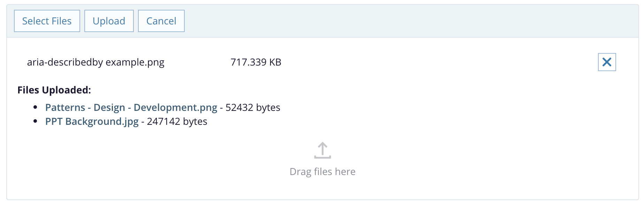This screenshot has width=644, height=205.
Task: Remove aria-describedby example.png with the X icon
Action: [x=607, y=62]
